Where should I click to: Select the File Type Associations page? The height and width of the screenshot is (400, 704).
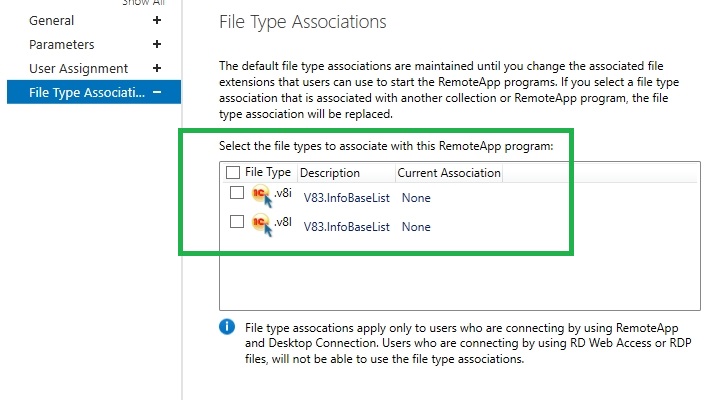(x=94, y=92)
